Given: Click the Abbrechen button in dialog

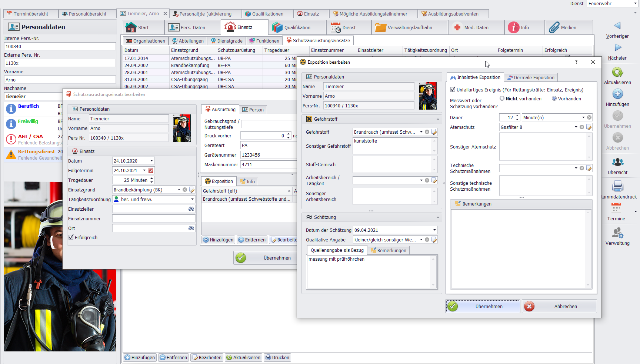Looking at the screenshot, I should pyautogui.click(x=559, y=307).
